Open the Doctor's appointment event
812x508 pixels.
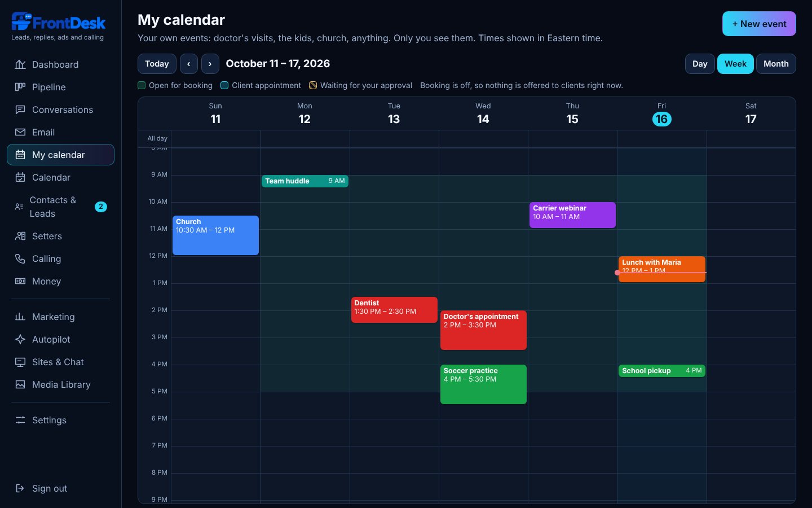tap(483, 330)
